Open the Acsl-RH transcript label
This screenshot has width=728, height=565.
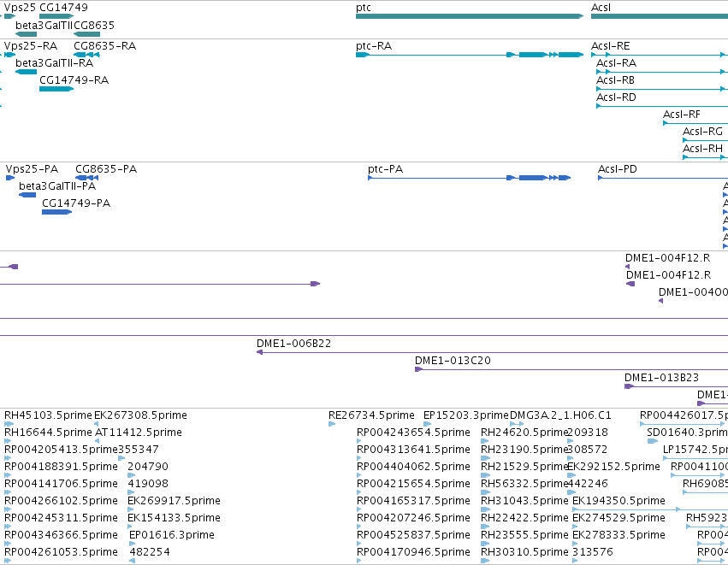coord(702,149)
